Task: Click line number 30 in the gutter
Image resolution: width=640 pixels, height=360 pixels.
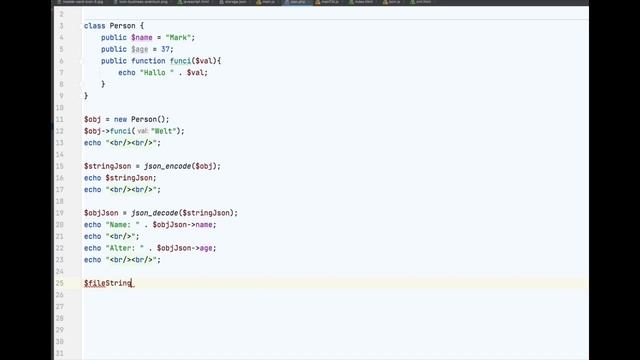Action: pyautogui.click(x=60, y=342)
